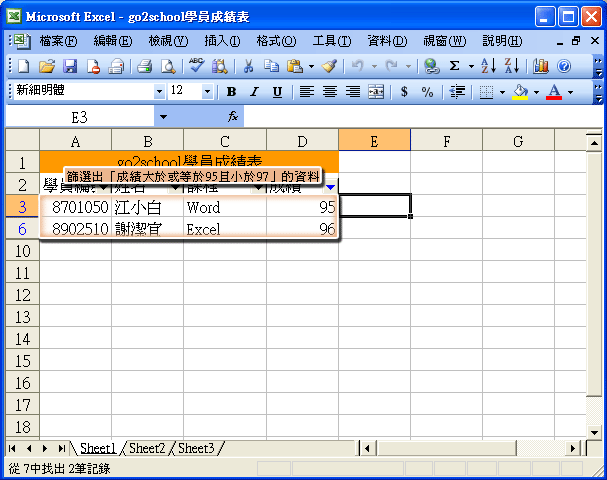Click the Cut scissors icon
607x480 pixels.
click(246, 66)
